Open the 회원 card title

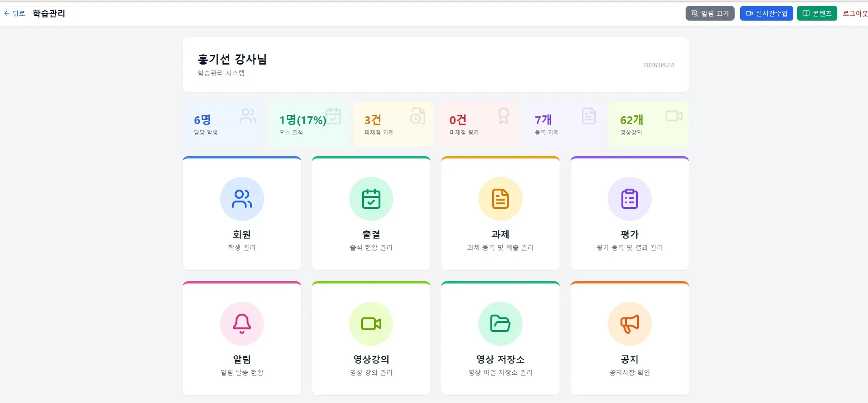(x=242, y=234)
